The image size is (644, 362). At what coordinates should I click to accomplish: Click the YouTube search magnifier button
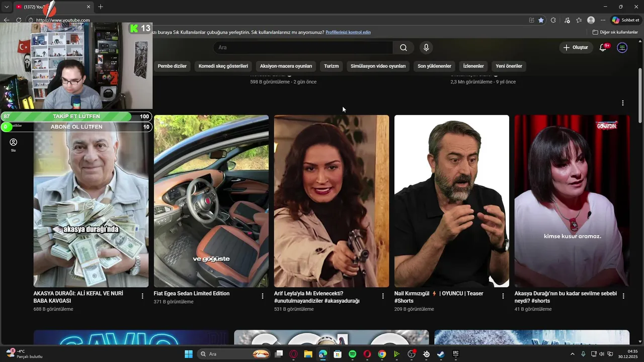(404, 48)
